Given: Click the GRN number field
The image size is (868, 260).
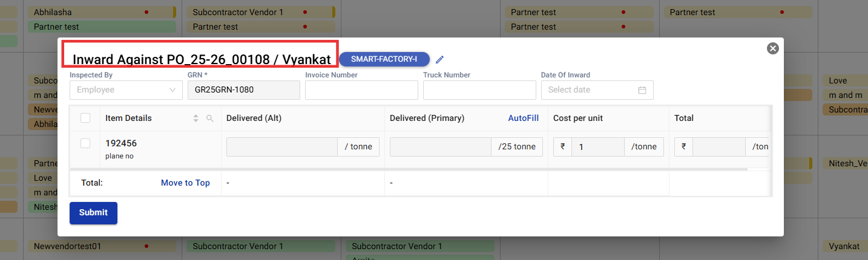Looking at the screenshot, I should 243,90.
